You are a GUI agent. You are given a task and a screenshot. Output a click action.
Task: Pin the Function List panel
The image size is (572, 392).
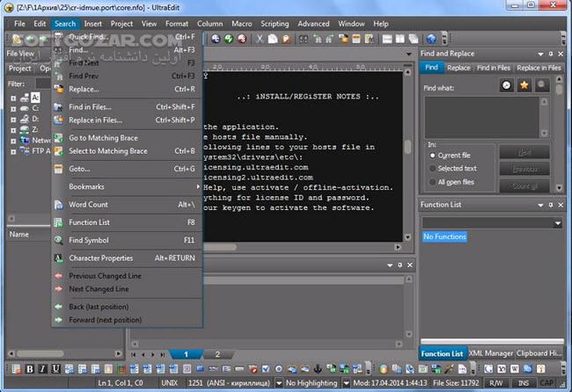click(x=551, y=205)
